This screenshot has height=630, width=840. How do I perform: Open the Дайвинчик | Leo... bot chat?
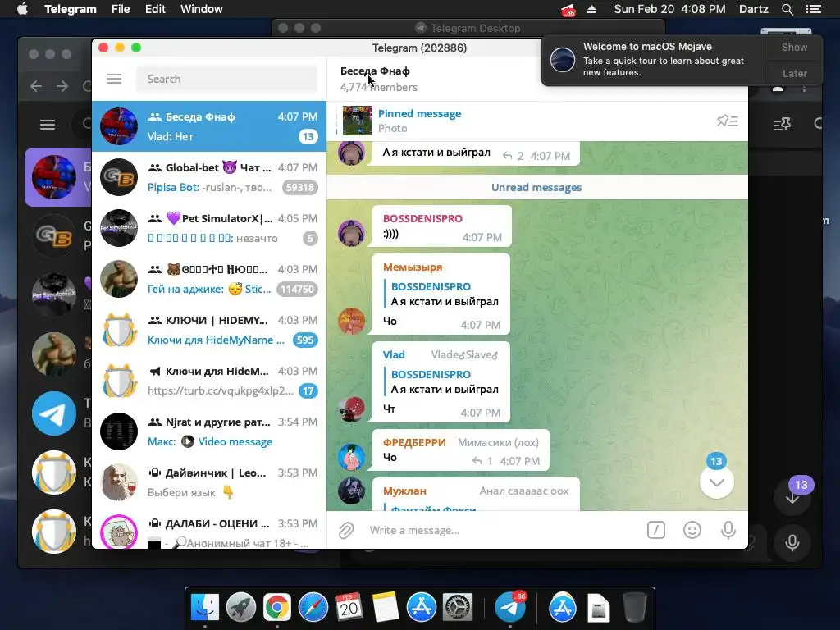pos(209,482)
